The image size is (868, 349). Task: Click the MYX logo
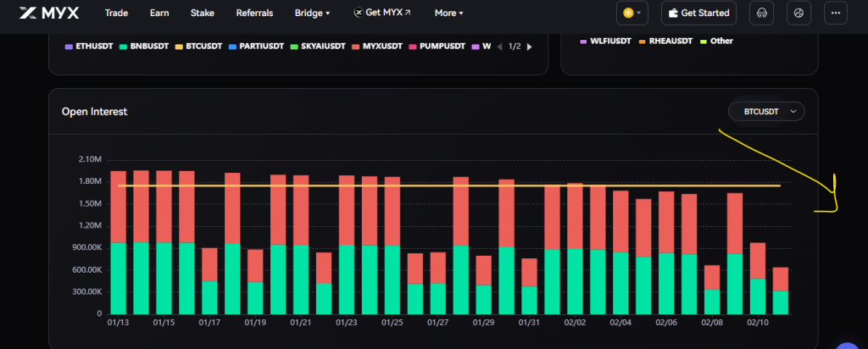[x=49, y=14]
